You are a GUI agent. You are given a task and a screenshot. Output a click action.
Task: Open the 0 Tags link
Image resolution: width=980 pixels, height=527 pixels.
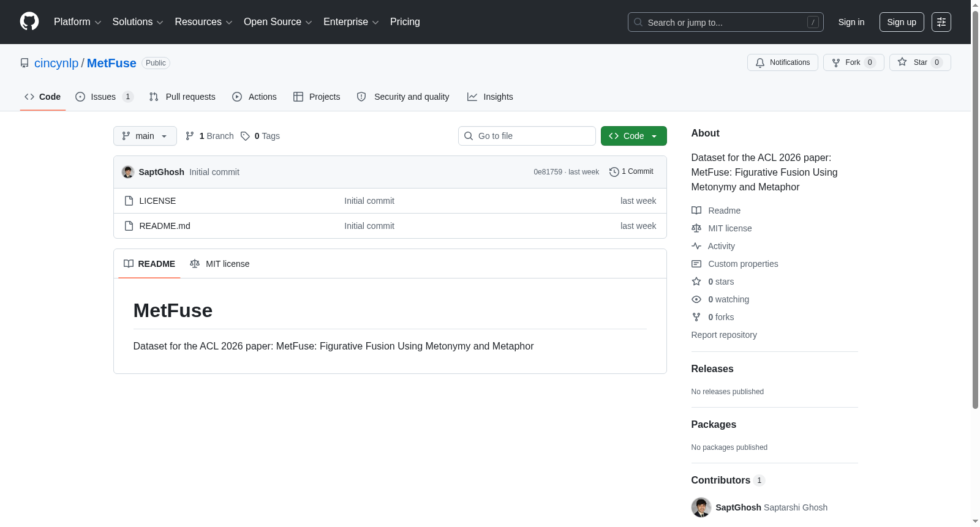point(260,136)
